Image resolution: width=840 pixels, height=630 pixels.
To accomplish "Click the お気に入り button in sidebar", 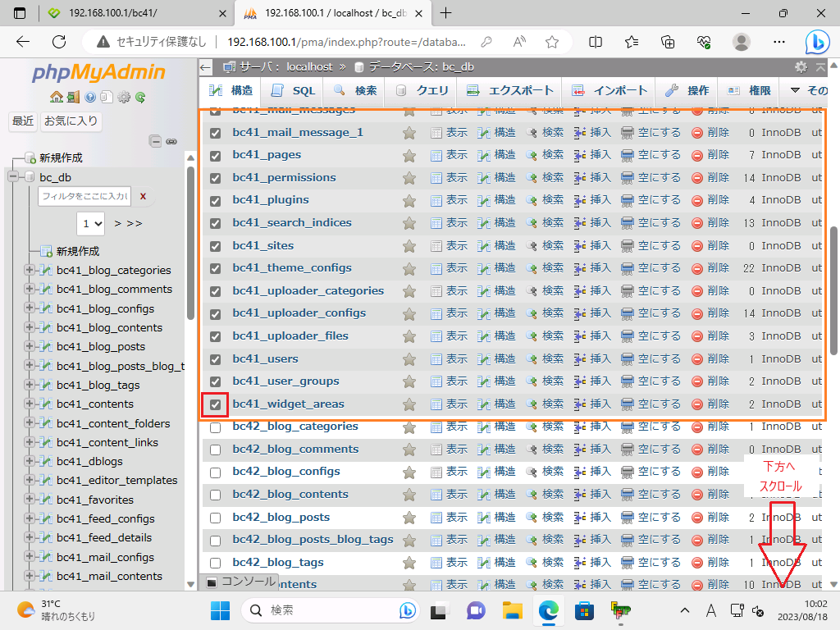I will (x=71, y=121).
